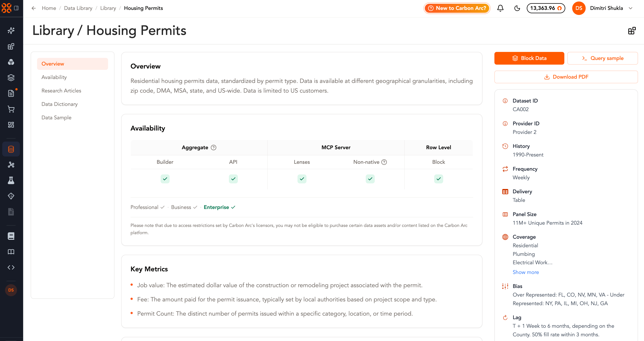Click the Housing Permits breadcrumb item

point(143,8)
